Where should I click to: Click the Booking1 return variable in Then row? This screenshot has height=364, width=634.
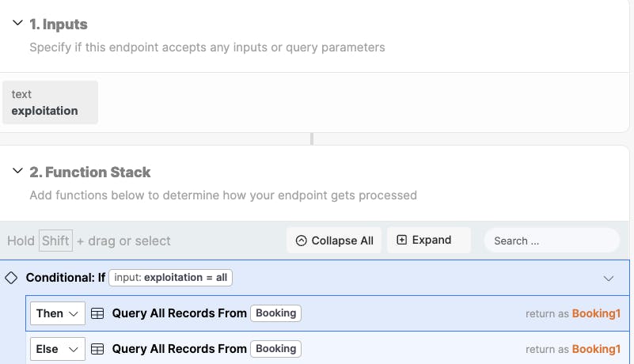[596, 313]
